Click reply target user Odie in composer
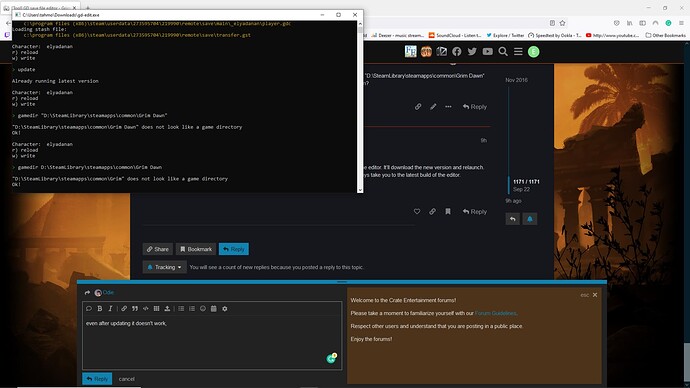The width and height of the screenshot is (690, 388). [x=108, y=293]
